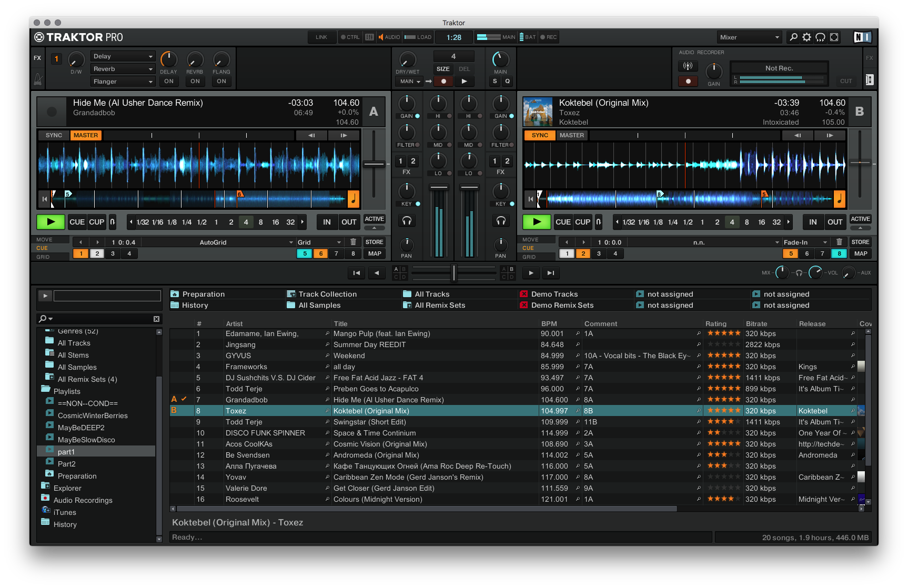Click the browser preview player play icon

tap(45, 296)
